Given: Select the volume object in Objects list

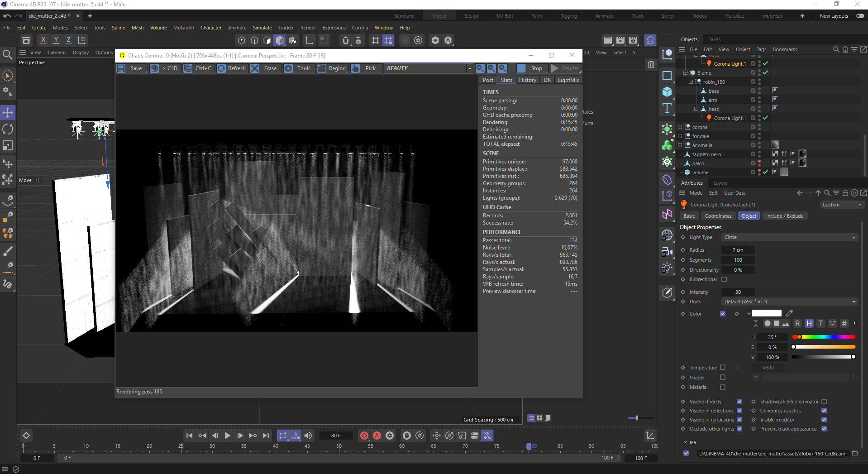Looking at the screenshot, I should [700, 172].
